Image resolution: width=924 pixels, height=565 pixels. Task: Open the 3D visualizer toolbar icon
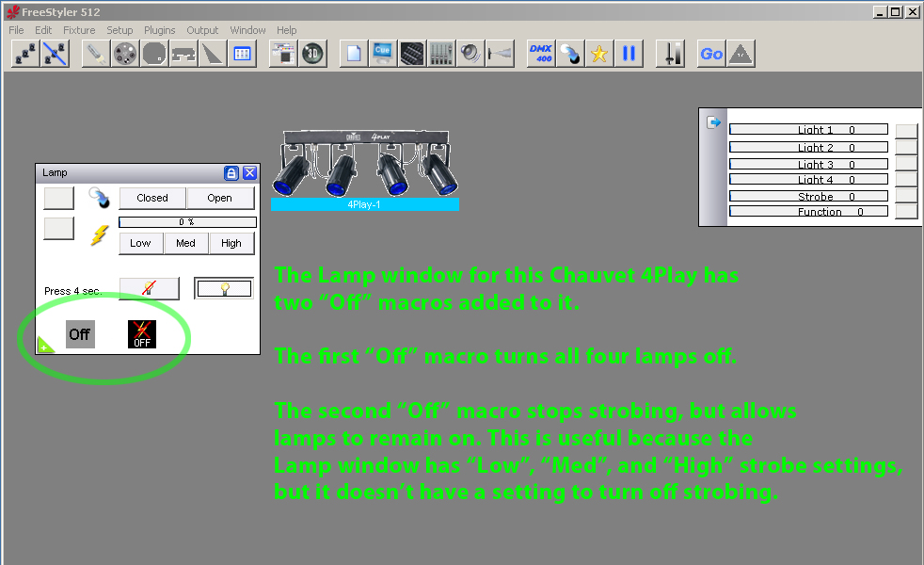click(x=313, y=54)
